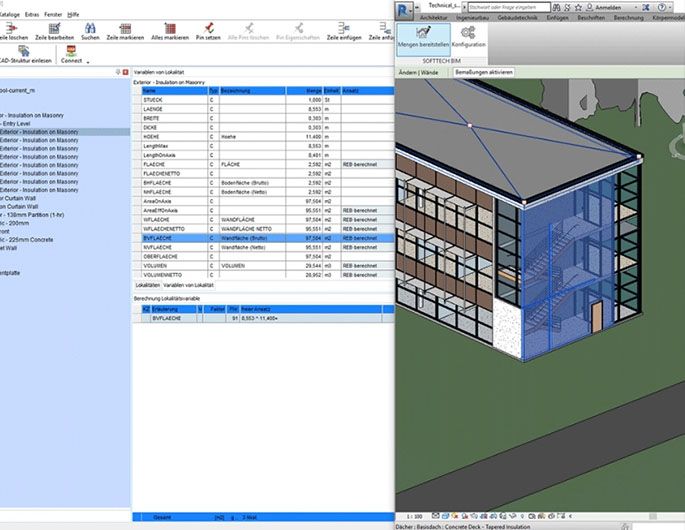Expand the Anmelden sign-in dropdown
Viewport: 685px width, 530px height.
[636, 6]
